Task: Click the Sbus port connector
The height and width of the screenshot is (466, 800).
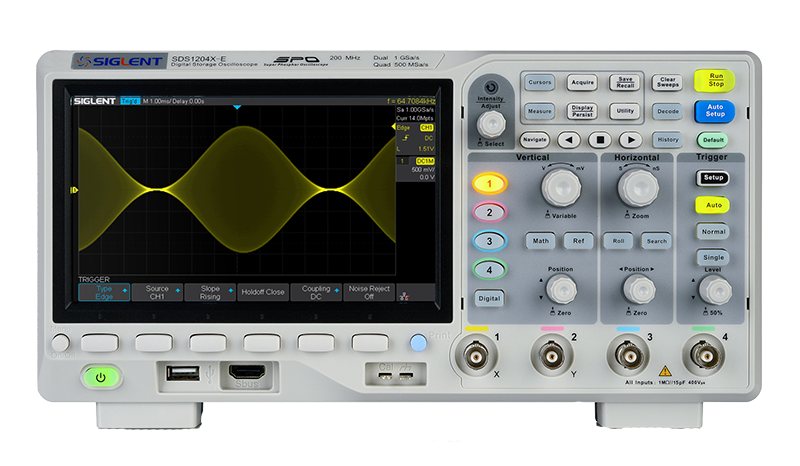Action: point(247,373)
